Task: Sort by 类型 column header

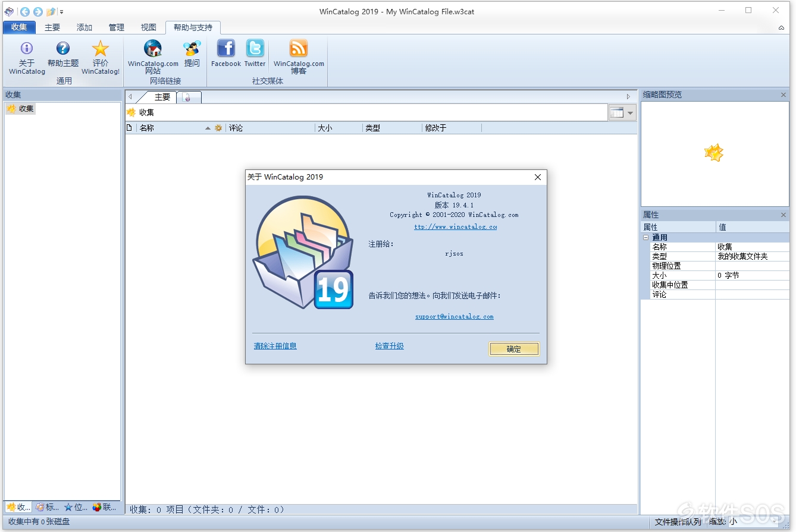Action: [x=392, y=128]
